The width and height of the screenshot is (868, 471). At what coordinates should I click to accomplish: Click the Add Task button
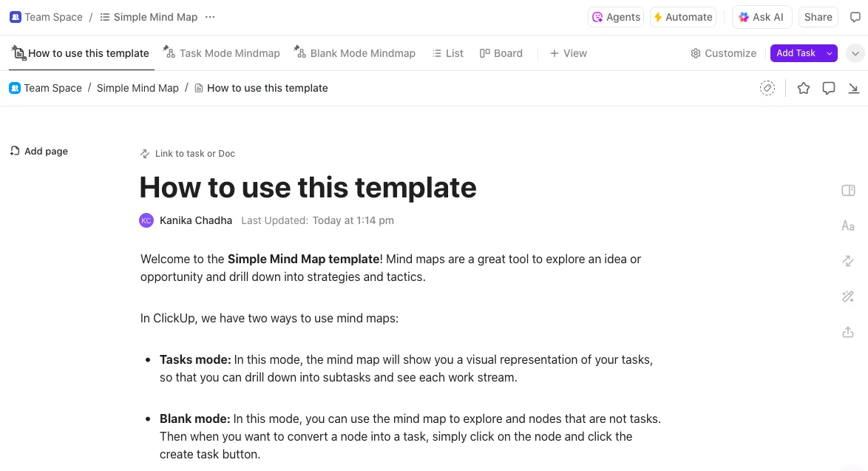pos(796,53)
